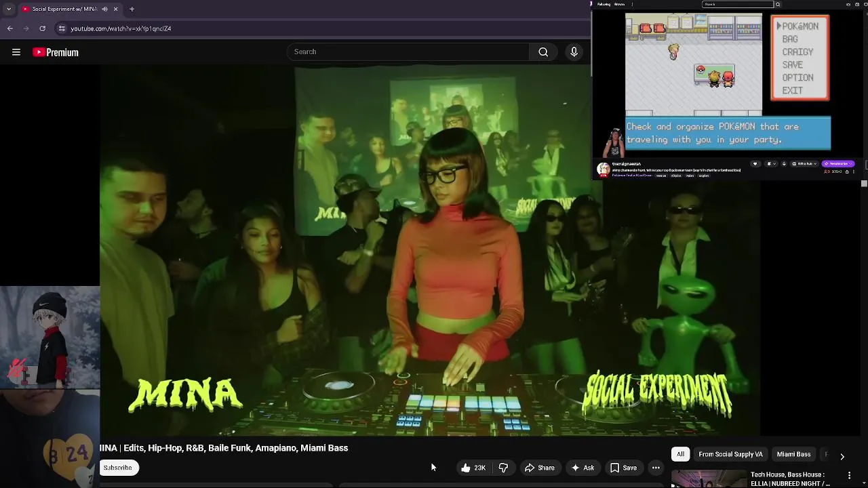Open Twitch Gift a Sub dropdown
Screen dimensions: 868x488
click(804, 163)
